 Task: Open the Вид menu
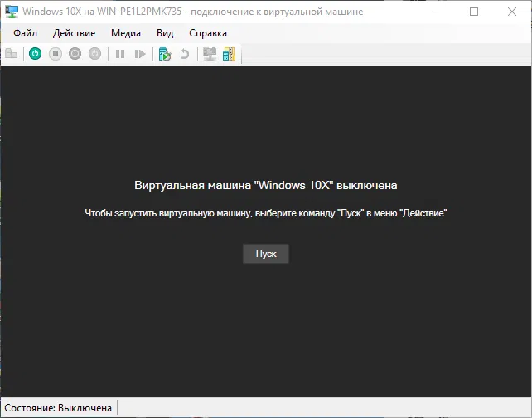point(165,33)
